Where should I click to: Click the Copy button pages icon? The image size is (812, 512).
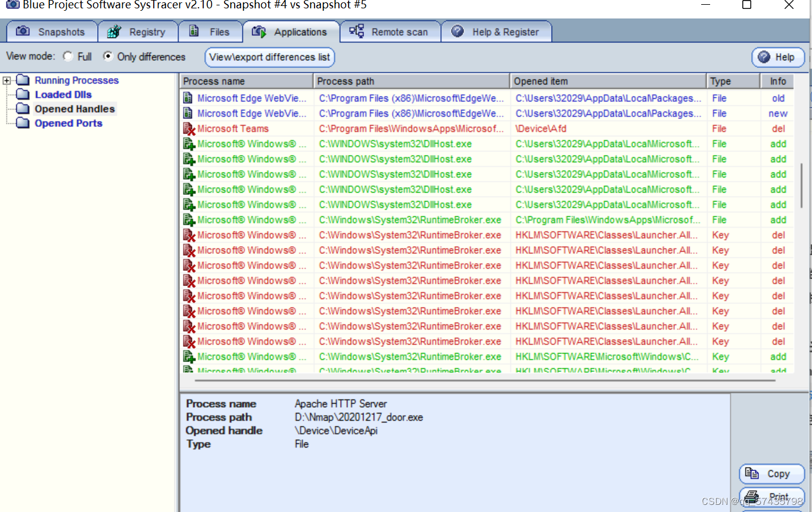point(752,474)
